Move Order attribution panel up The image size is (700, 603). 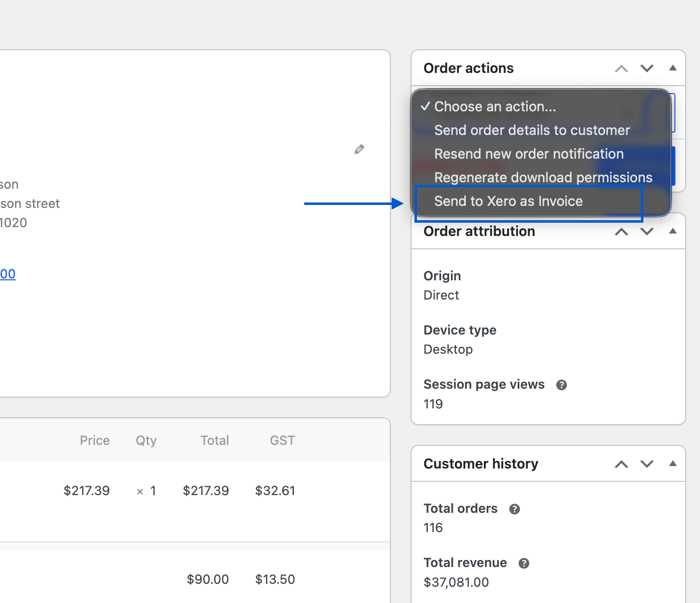tap(621, 232)
